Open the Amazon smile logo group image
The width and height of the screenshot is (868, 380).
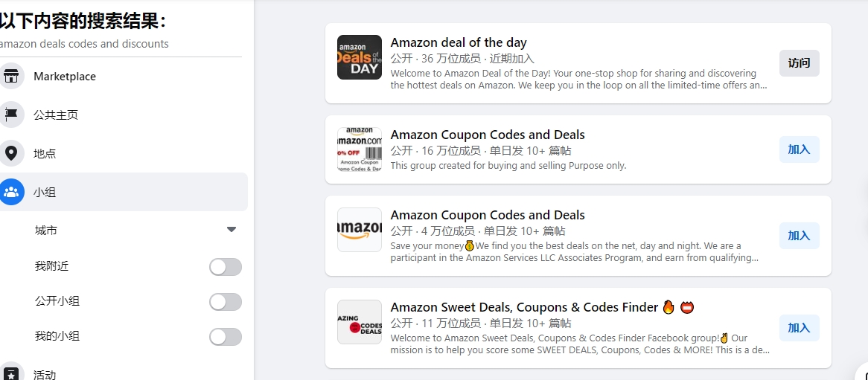tap(360, 230)
